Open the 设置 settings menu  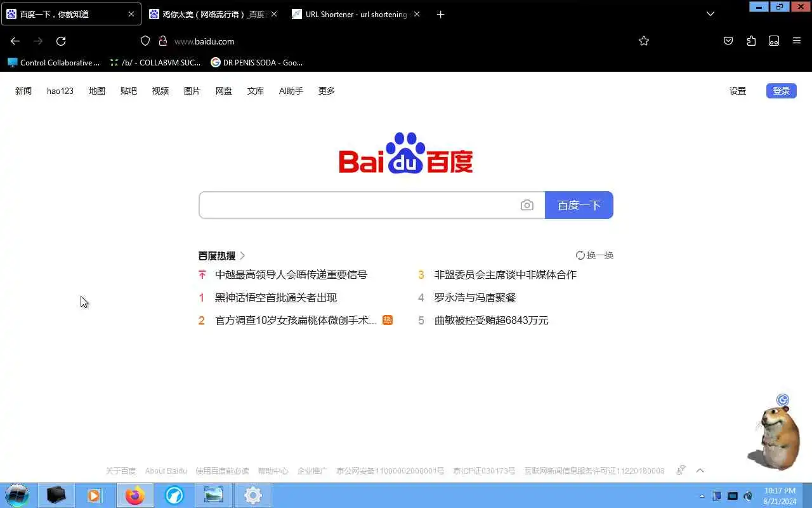[738, 91]
